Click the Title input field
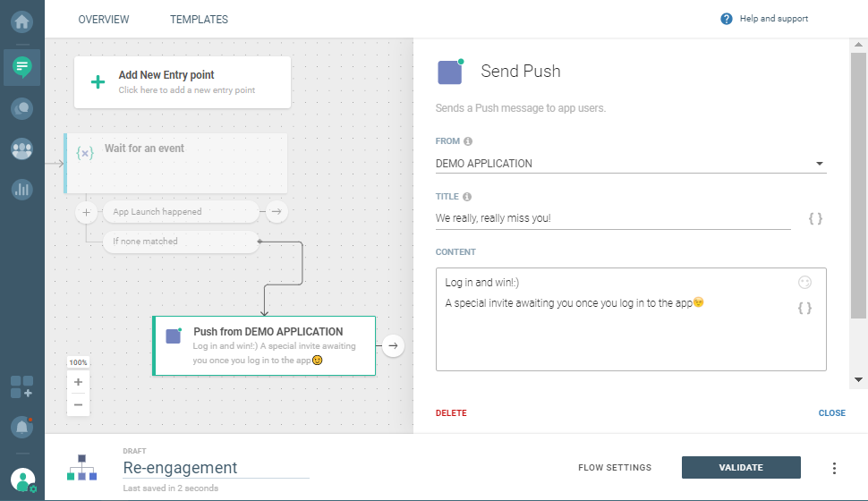Viewport: 868px width, 501px height. [613, 218]
